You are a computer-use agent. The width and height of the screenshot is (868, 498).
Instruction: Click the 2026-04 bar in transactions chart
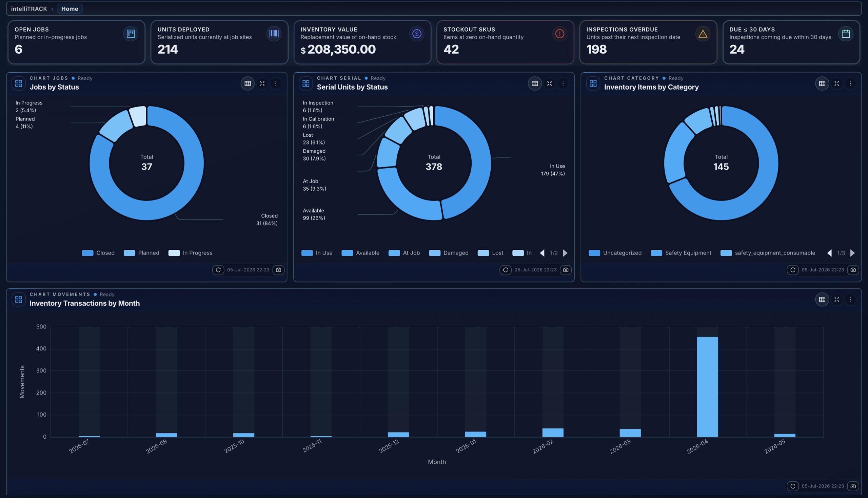click(x=707, y=387)
